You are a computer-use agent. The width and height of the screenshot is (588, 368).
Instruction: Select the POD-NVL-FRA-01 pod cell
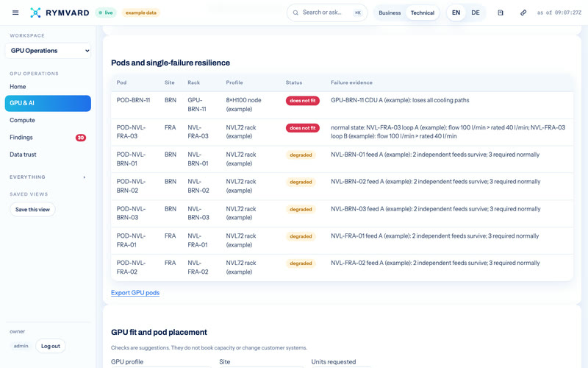pyautogui.click(x=132, y=241)
